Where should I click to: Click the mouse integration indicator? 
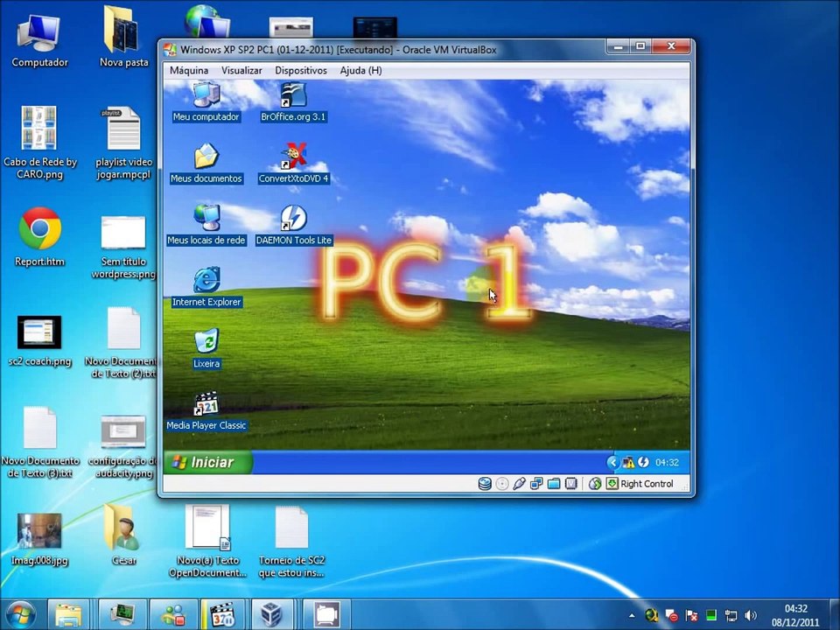click(x=595, y=484)
